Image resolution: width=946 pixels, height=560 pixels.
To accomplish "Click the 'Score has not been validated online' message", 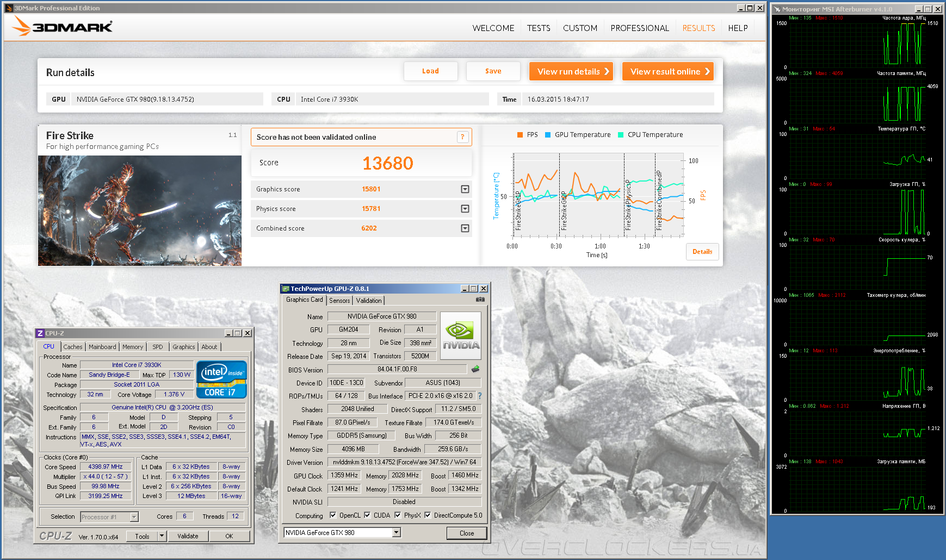I will 316,137.
